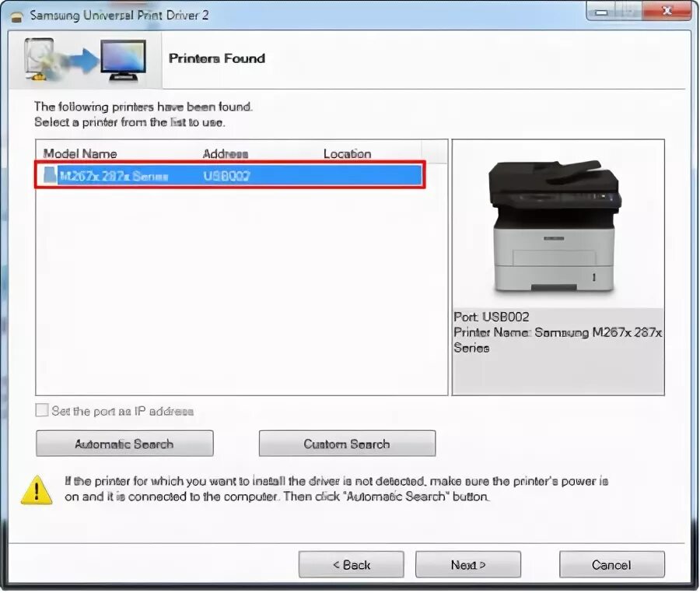Minimize the Samsung Universal Print Driver window
This screenshot has width=700, height=593.
pyautogui.click(x=601, y=12)
